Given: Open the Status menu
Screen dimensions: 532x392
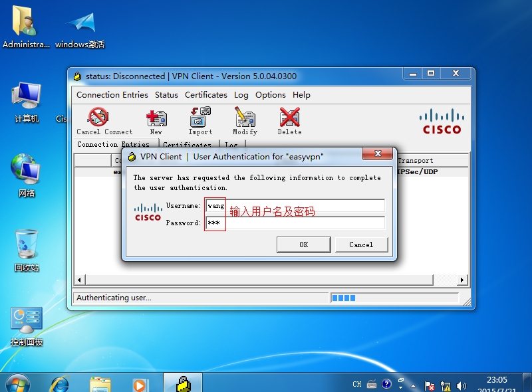Looking at the screenshot, I should [x=166, y=95].
